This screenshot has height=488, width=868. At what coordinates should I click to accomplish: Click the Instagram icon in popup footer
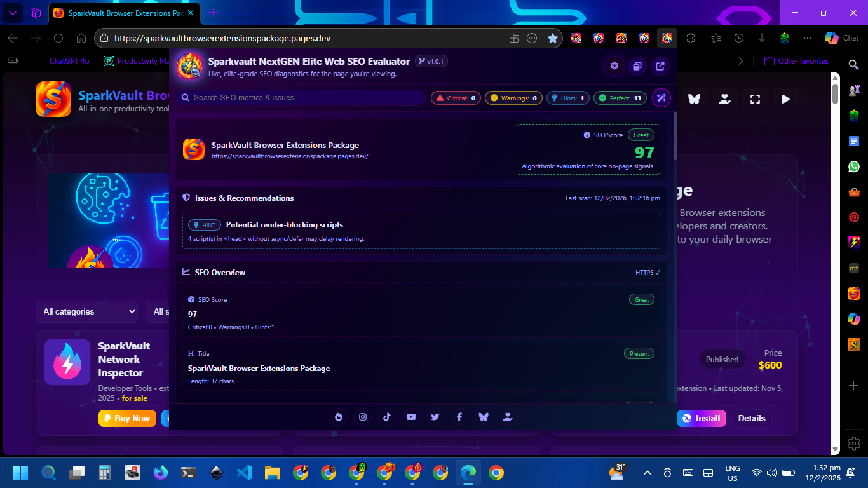(363, 417)
